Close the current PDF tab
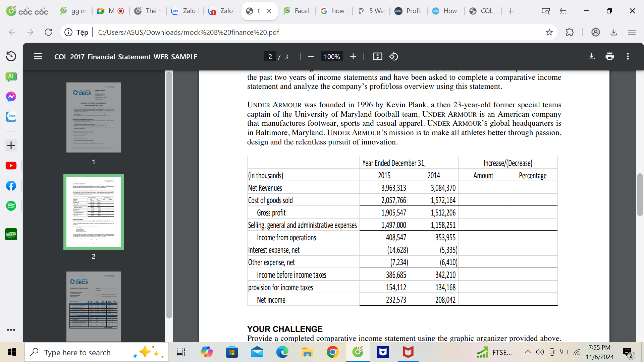 269,11
